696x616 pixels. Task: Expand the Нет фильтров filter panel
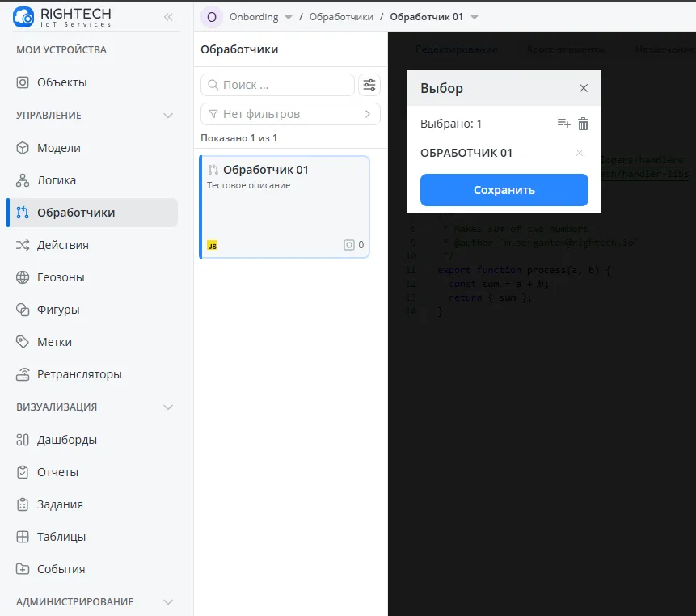[368, 114]
